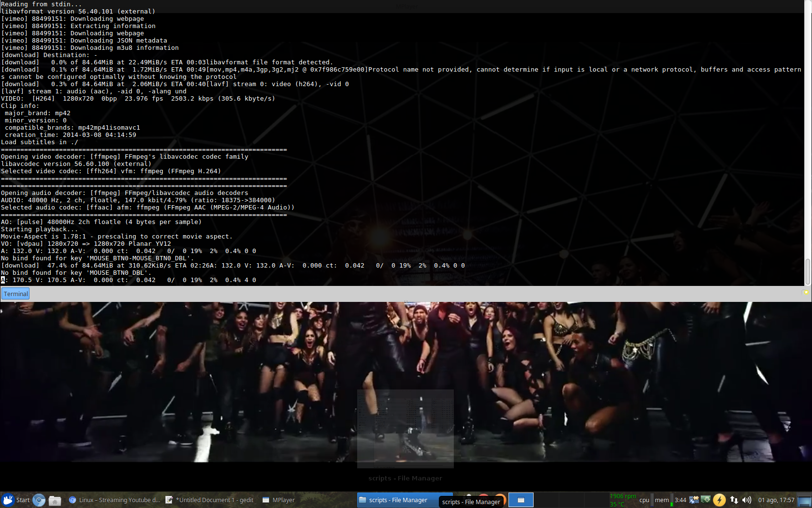812x508 pixels.
Task: Click the 'major_brand: mp42' line
Action: pyautogui.click(x=38, y=113)
